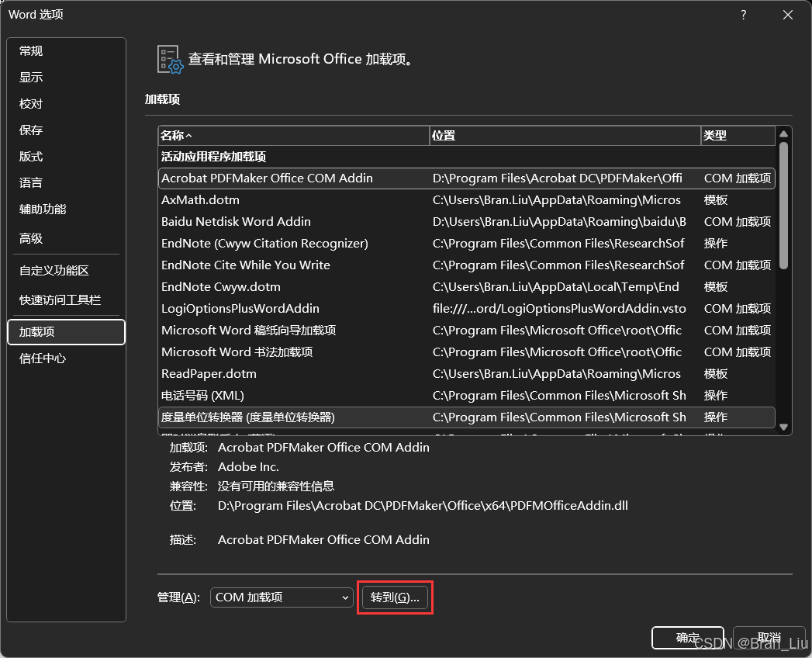Open the 常规 options category

(x=66, y=50)
